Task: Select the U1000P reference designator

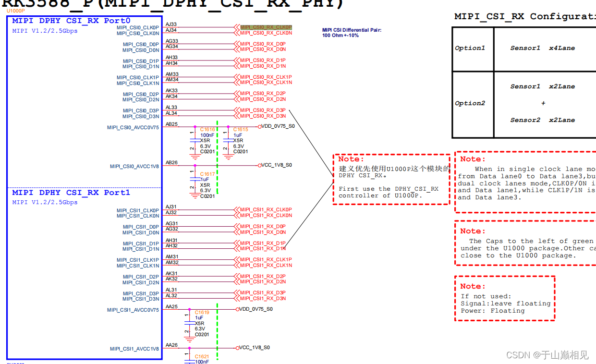Action: tap(16, 10)
